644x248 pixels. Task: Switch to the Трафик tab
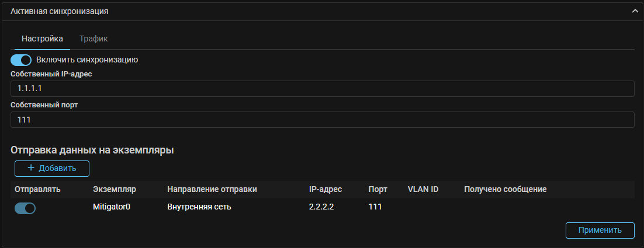click(x=94, y=39)
